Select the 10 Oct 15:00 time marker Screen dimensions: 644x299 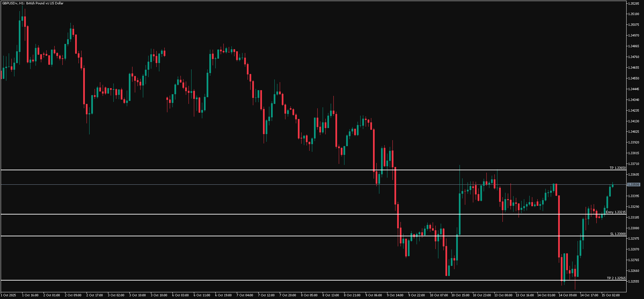460,295
